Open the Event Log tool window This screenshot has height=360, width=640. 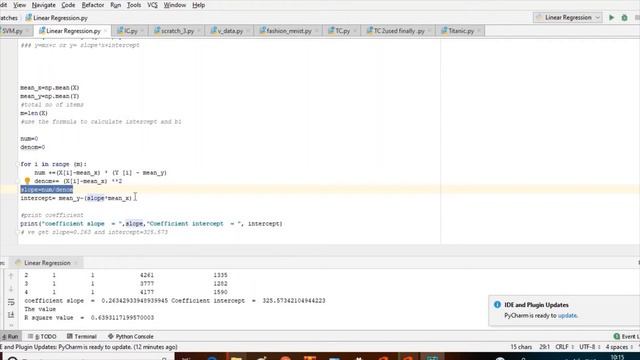coord(626,336)
